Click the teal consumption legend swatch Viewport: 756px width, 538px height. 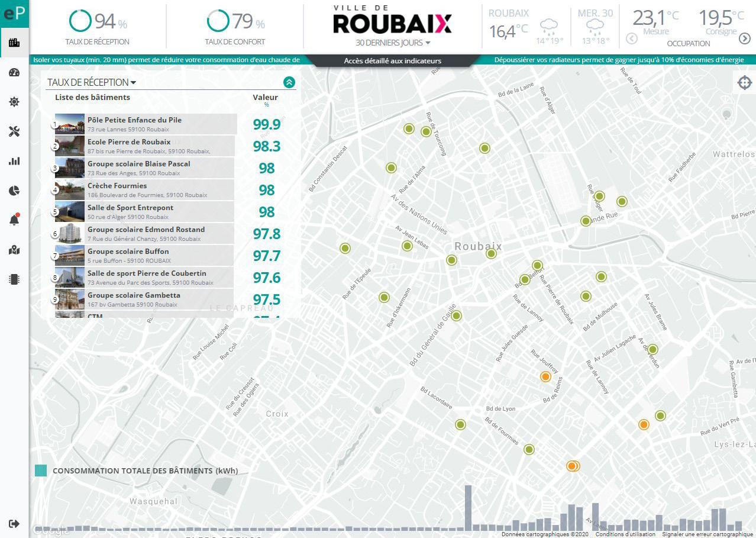(41, 471)
